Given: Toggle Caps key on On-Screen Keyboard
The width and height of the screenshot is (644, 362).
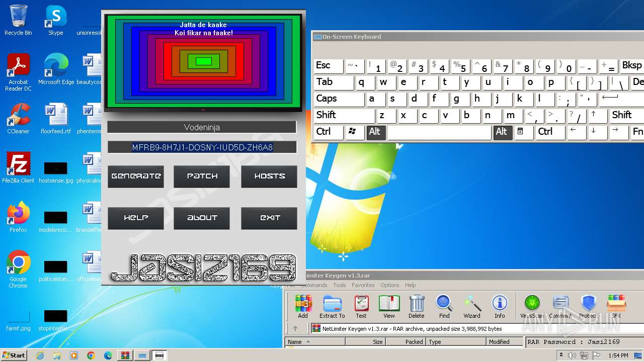Looking at the screenshot, I should click(x=340, y=99).
